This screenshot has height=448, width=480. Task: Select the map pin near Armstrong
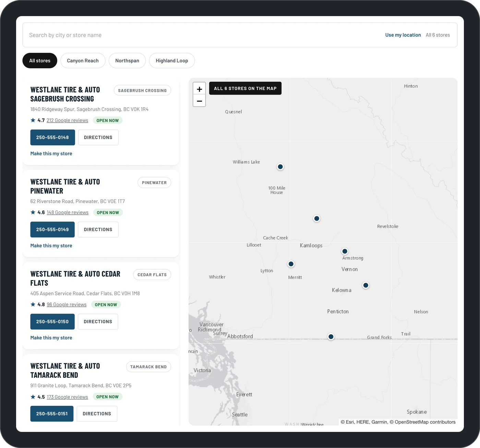pos(345,251)
